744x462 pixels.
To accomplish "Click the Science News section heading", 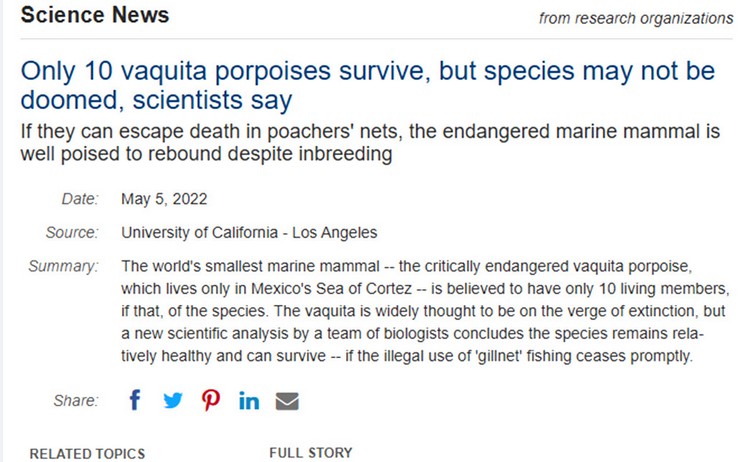I will click(x=95, y=16).
